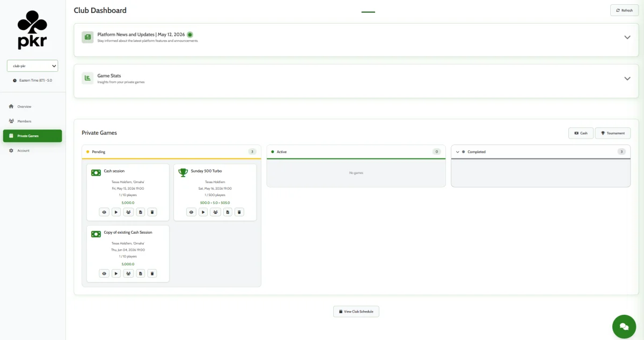
Task: Click the Thu, Jun 04, 2026 19:00 date
Action: click(128, 250)
